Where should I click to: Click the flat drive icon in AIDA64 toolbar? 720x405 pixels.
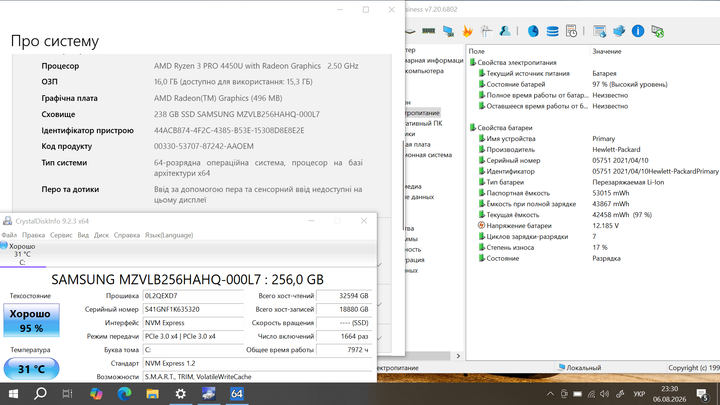click(410, 31)
